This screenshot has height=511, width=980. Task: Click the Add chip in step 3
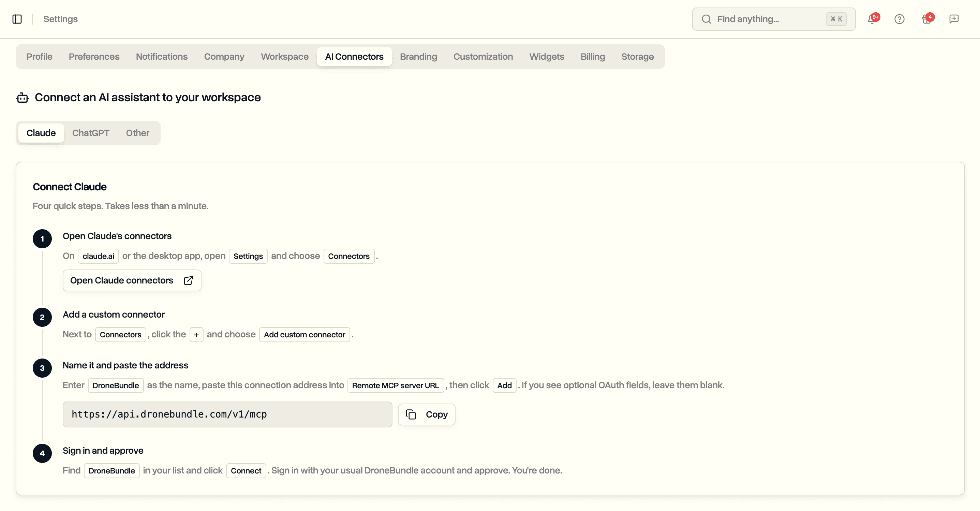504,385
